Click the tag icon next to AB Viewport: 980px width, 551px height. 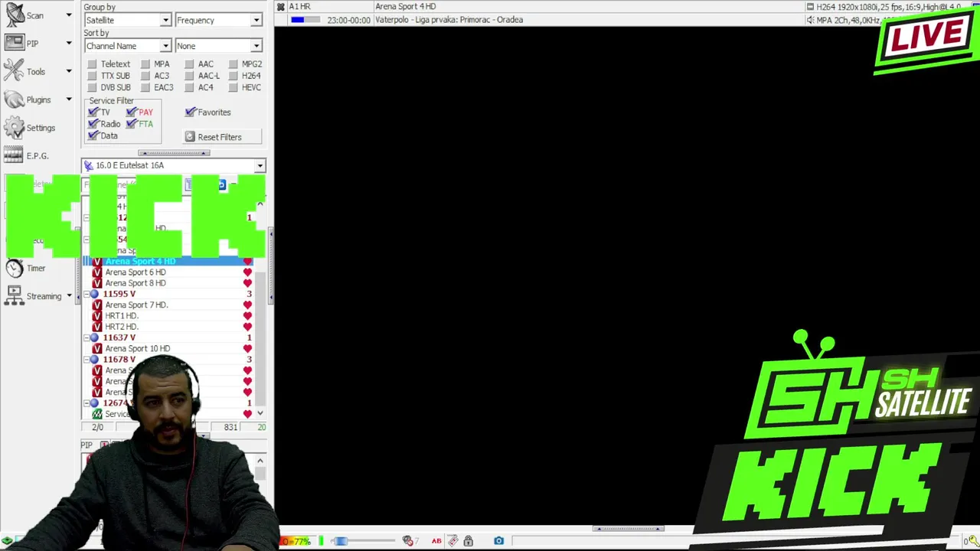[x=452, y=541]
